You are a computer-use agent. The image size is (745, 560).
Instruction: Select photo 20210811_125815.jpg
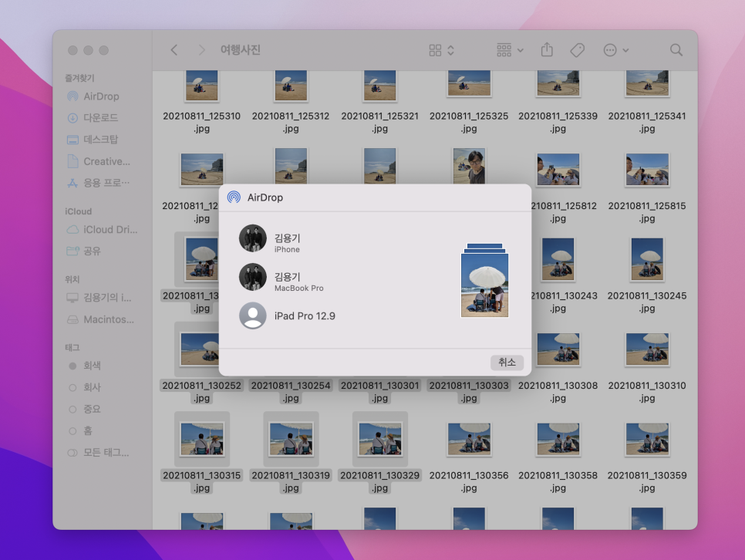[x=647, y=169]
